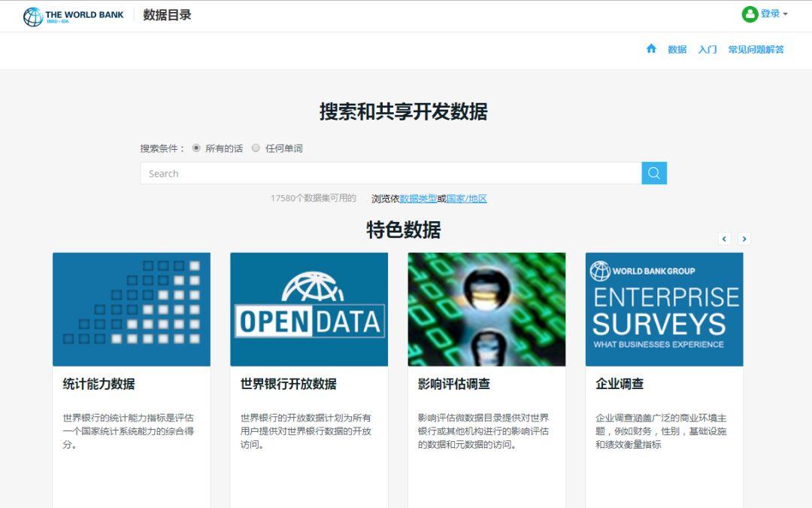812x508 pixels.
Task: Click the 统计能力数据 card description text
Action: click(x=129, y=431)
